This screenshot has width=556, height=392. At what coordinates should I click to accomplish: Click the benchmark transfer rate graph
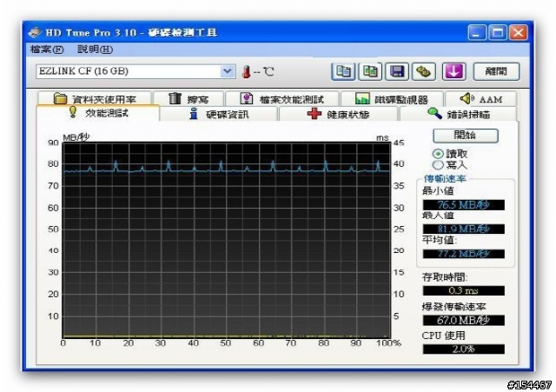pyautogui.click(x=227, y=240)
